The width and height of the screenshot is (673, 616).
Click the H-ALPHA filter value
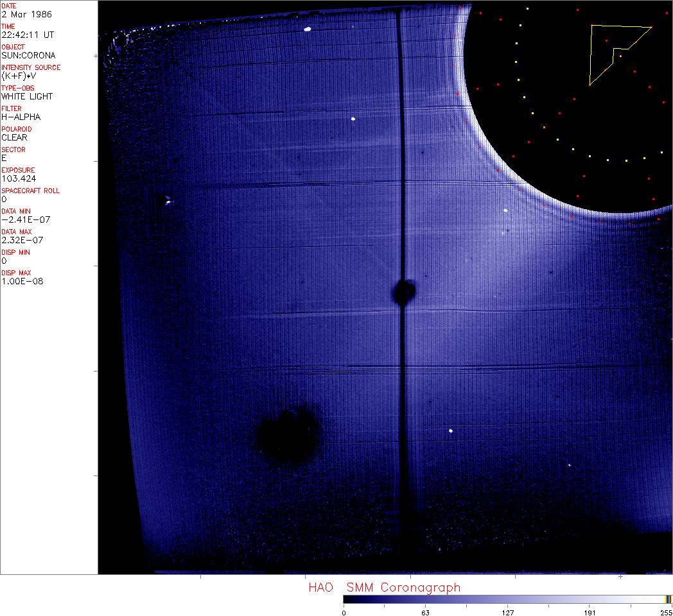21,117
